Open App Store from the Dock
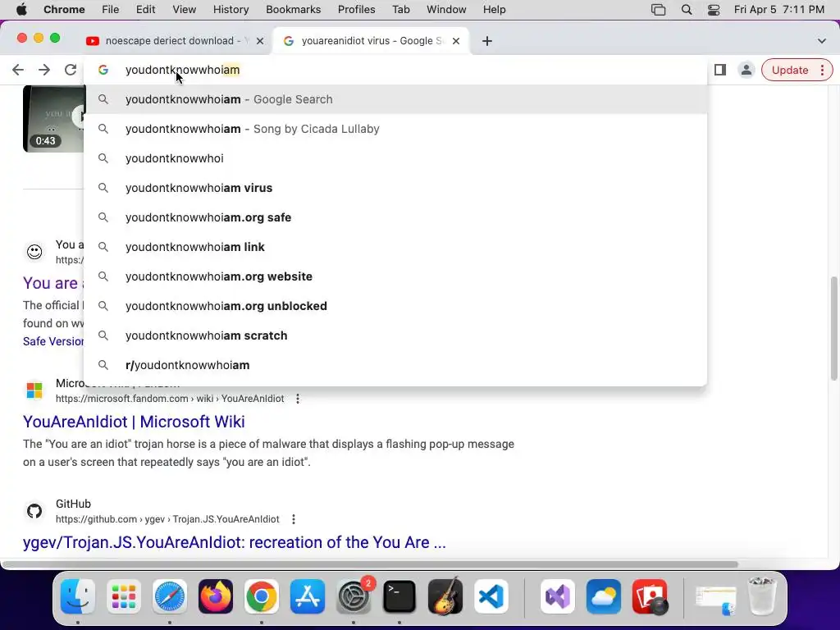 tap(308, 596)
